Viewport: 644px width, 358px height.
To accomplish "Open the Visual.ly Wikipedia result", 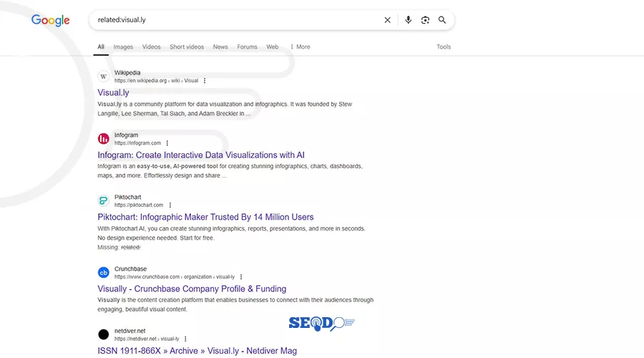I will point(113,93).
